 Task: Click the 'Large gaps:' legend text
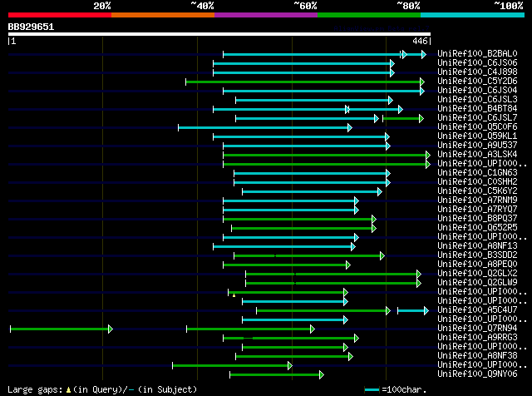35,389
